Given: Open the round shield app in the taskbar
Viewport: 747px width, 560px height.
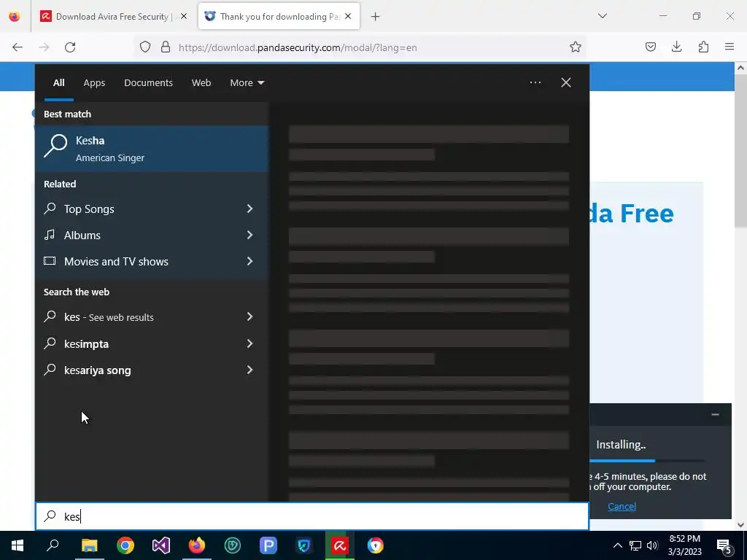Looking at the screenshot, I should 376,545.
